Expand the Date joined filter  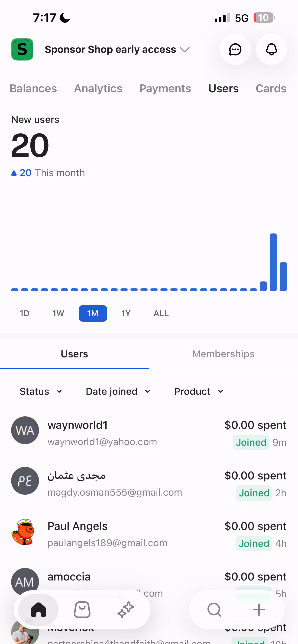coord(118,392)
